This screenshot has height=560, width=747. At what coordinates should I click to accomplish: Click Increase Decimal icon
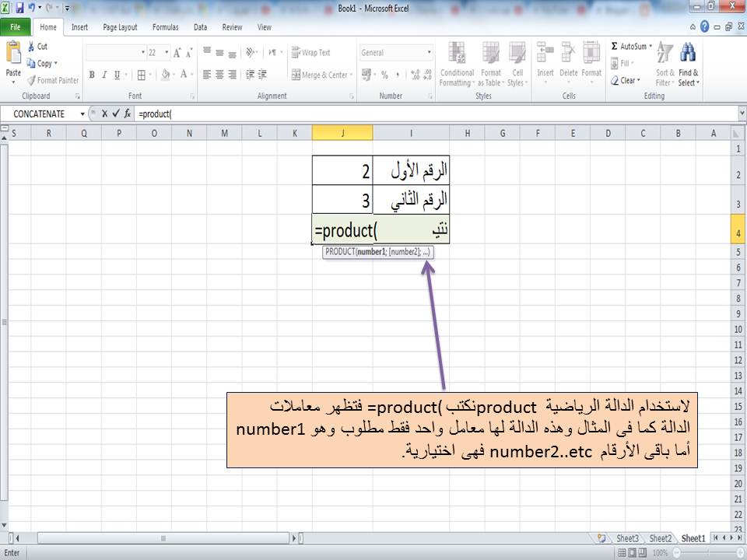tap(415, 75)
